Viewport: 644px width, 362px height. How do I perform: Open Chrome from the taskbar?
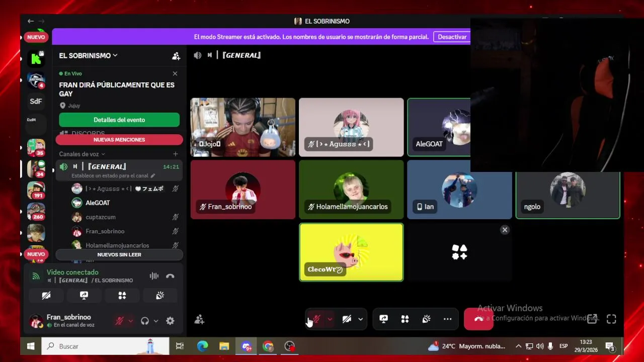(x=268, y=346)
